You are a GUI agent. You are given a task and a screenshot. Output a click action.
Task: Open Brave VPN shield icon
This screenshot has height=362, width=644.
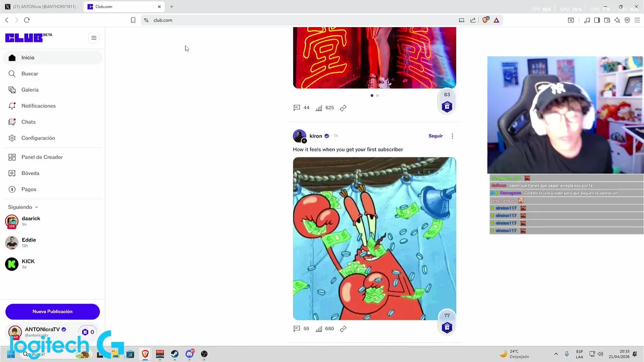tap(627, 20)
